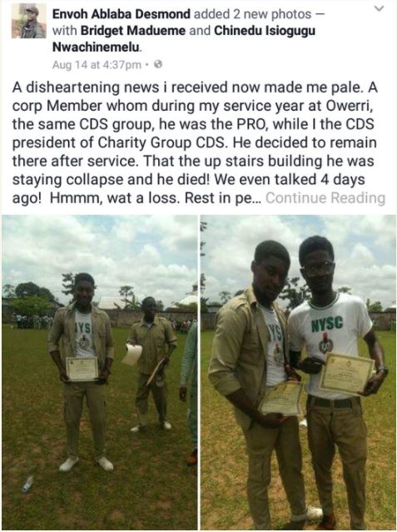Viewport: 397px width, 532px height.
Task: Click Envoh Ablaba Desmond's profile picture
Action: [29, 21]
